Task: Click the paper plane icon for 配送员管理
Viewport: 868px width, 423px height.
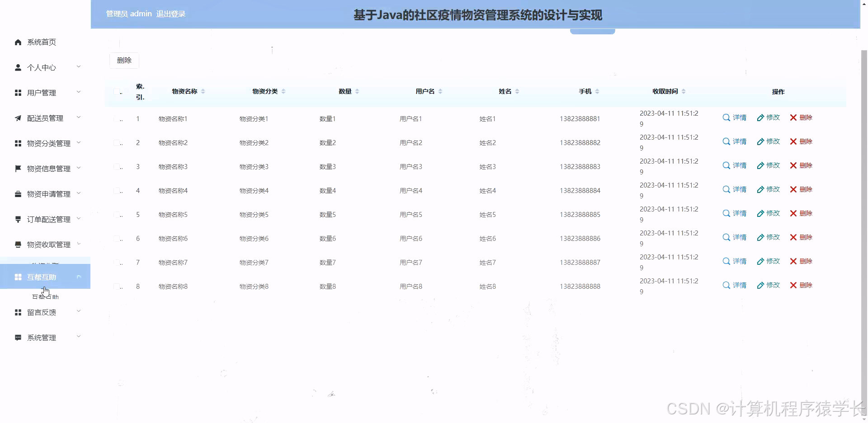Action: [18, 118]
